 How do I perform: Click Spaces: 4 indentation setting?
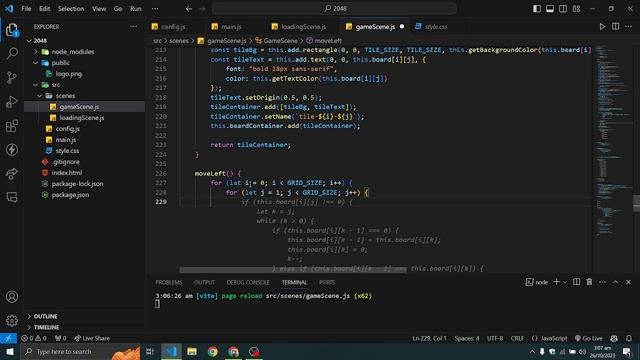click(x=467, y=338)
